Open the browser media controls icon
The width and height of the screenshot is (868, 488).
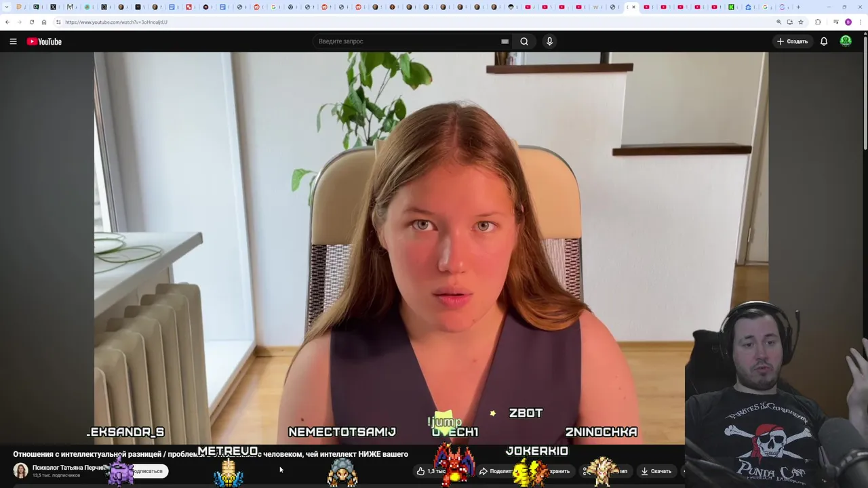tap(835, 22)
